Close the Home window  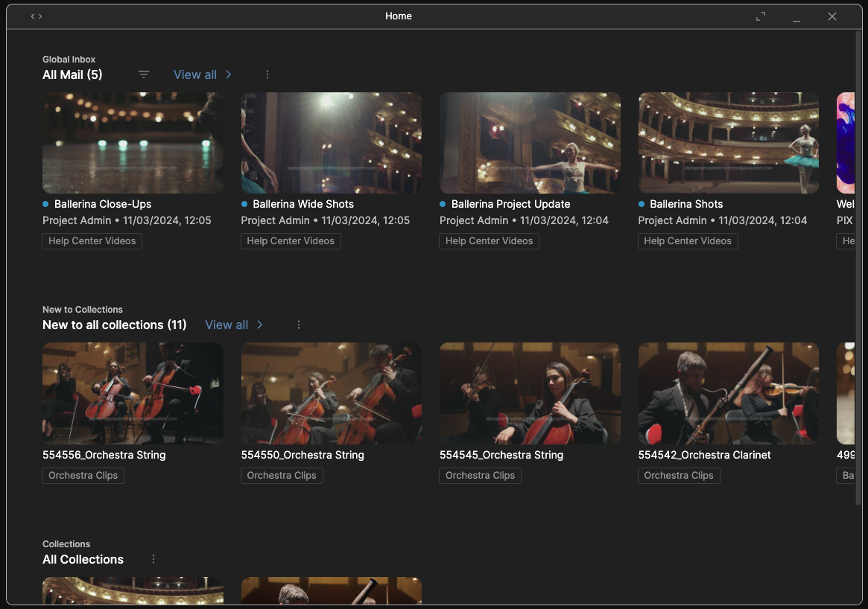(x=832, y=16)
